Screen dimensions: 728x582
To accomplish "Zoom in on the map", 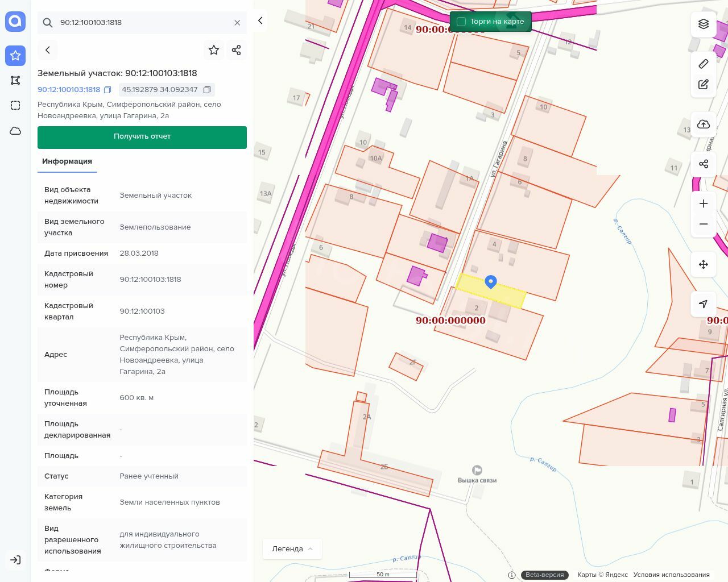I will (703, 203).
